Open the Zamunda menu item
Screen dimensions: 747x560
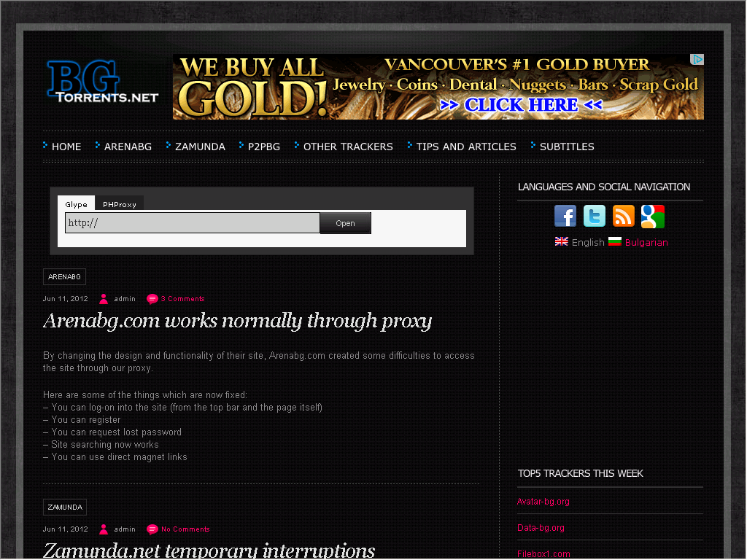[x=200, y=147]
